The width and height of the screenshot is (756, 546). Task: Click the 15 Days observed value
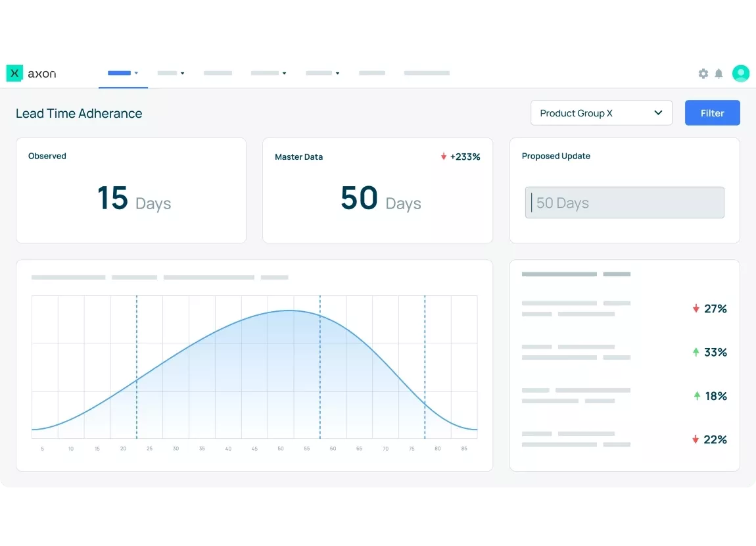[134, 198]
